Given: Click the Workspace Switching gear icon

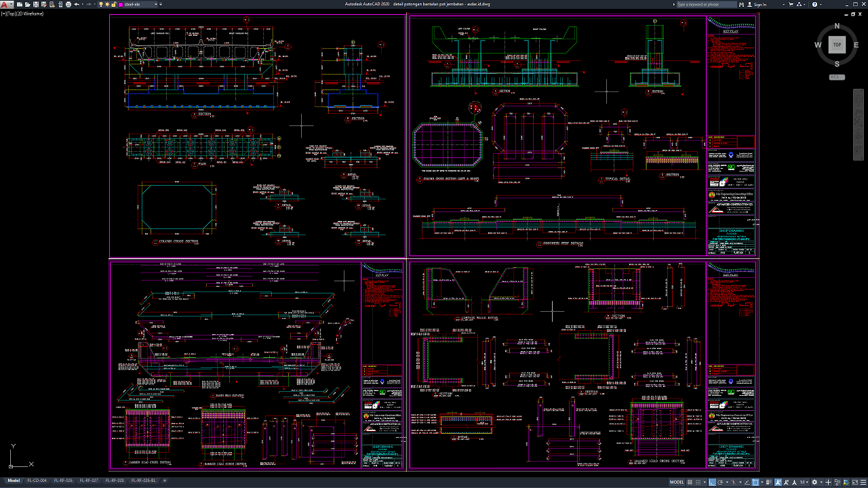Looking at the screenshot, I should point(814,482).
